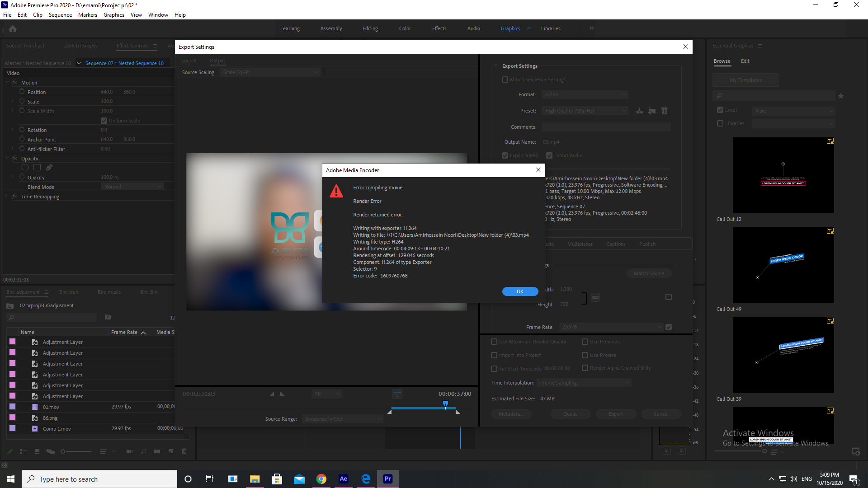The width and height of the screenshot is (868, 488).
Task: Open the Graphics workspace tab
Action: click(x=510, y=28)
